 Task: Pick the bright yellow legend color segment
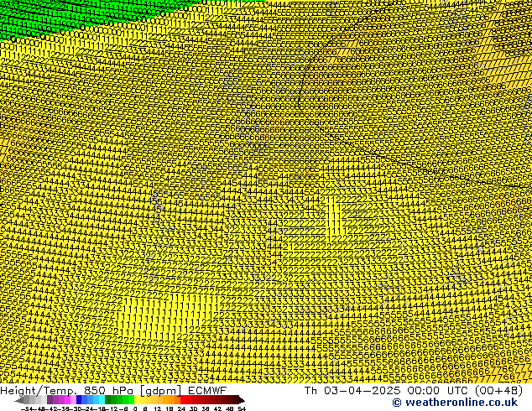(x=137, y=400)
